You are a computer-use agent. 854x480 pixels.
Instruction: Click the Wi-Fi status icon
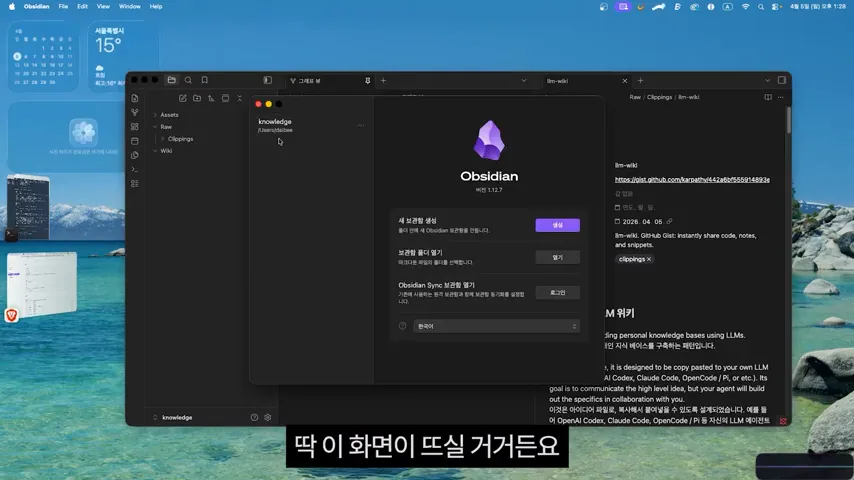pyautogui.click(x=746, y=7)
